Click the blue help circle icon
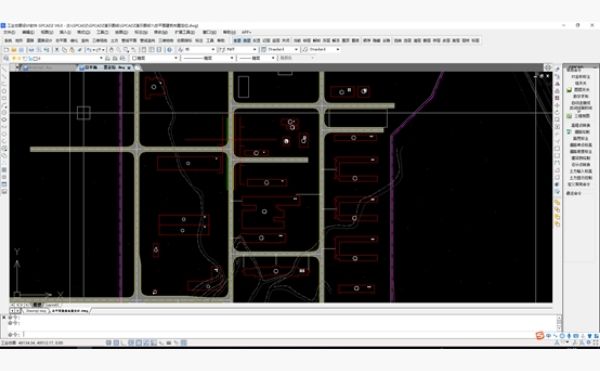This screenshot has height=371, width=600. pyautogui.click(x=170, y=50)
